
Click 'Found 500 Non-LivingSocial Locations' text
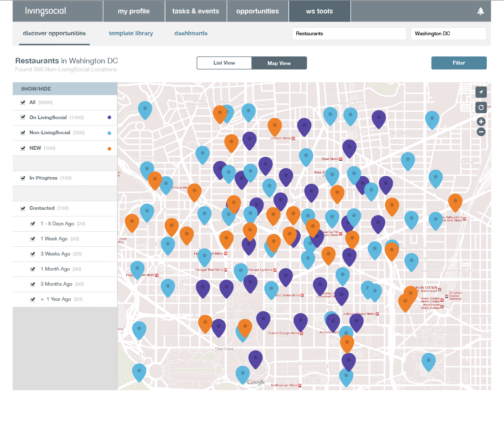66,70
